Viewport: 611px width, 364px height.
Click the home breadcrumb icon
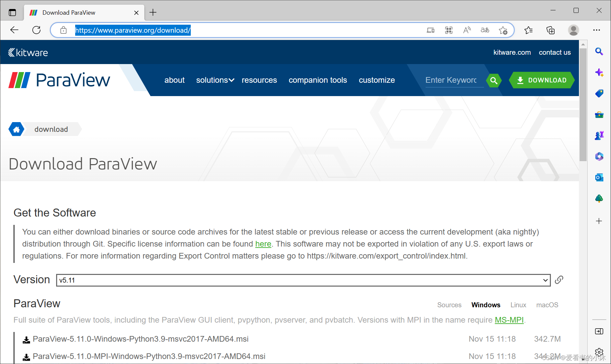pyautogui.click(x=16, y=129)
